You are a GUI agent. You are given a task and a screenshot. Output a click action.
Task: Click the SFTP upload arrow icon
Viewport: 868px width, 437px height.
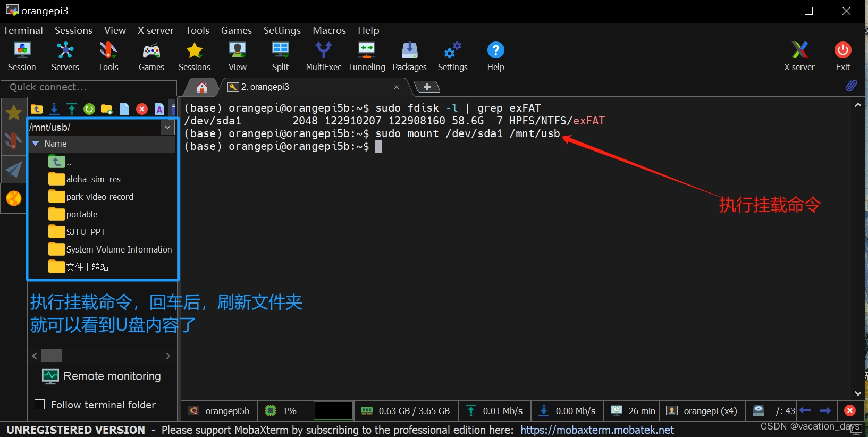(x=72, y=109)
